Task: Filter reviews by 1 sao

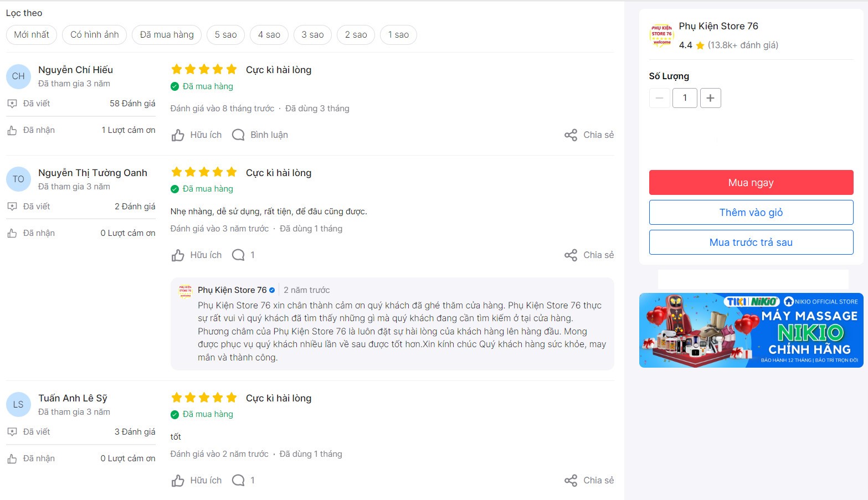Action: (x=398, y=35)
